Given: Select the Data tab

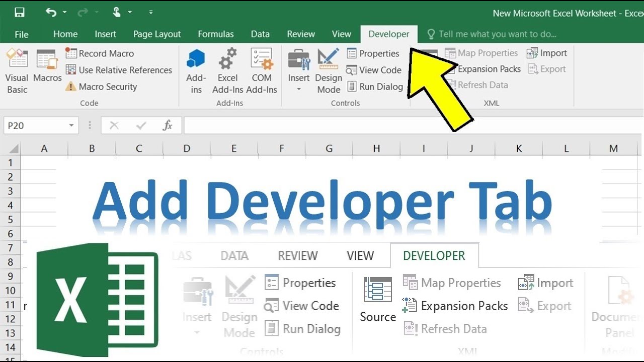Looking at the screenshot, I should (260, 34).
